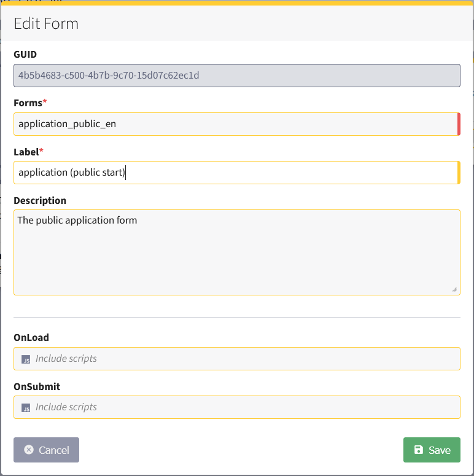Viewport: 474px width, 476px height.
Task: Click the Label required field label
Action: (28, 152)
